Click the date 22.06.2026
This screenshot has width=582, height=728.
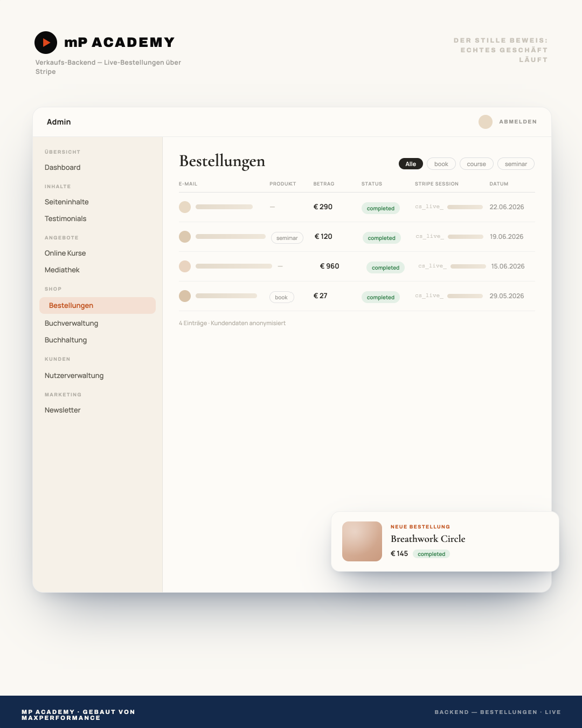point(507,207)
